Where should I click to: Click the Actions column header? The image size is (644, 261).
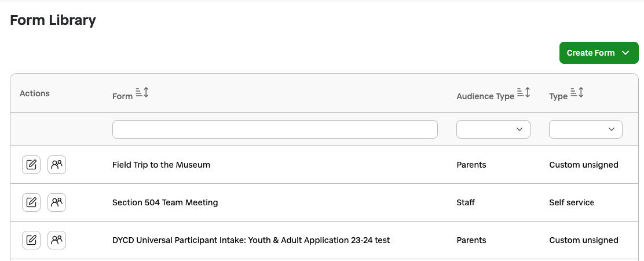(x=35, y=93)
